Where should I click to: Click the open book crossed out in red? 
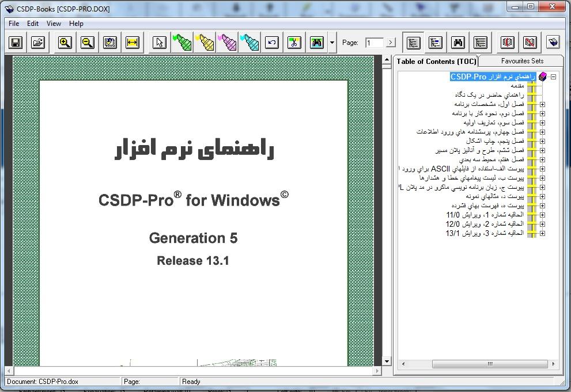[x=530, y=43]
